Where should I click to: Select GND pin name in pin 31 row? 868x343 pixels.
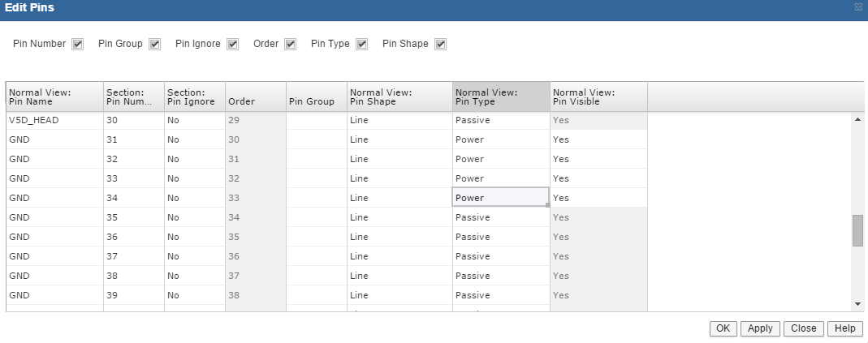click(54, 139)
